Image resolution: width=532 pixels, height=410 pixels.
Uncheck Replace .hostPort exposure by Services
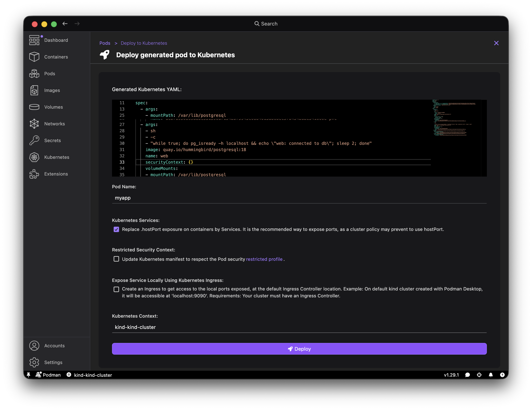pyautogui.click(x=116, y=229)
